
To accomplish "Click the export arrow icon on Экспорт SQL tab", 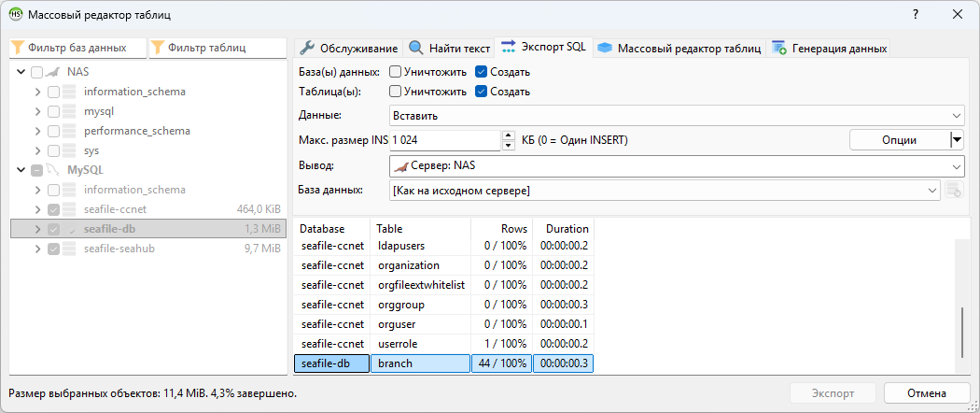I will [x=509, y=47].
